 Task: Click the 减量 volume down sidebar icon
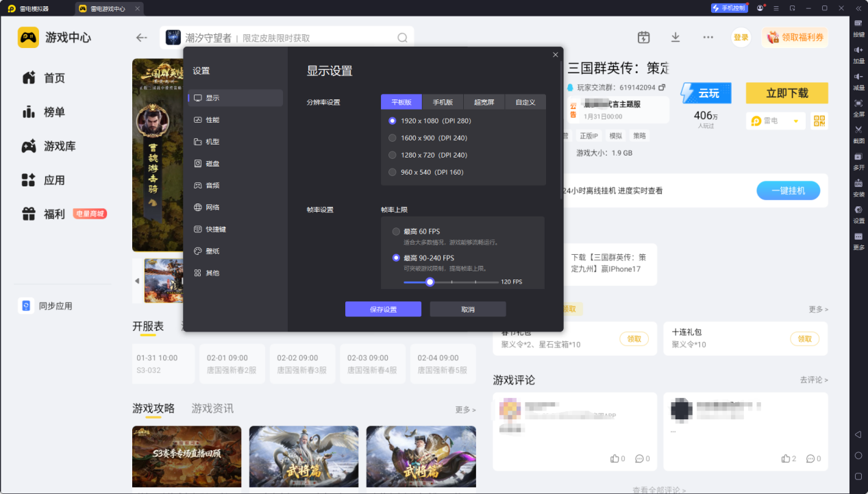point(858,81)
